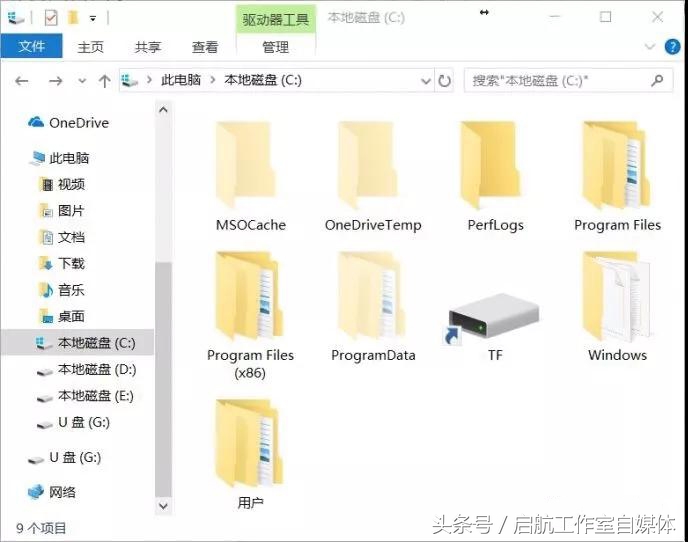Open the Help icon
The width and height of the screenshot is (688, 542).
tap(672, 46)
